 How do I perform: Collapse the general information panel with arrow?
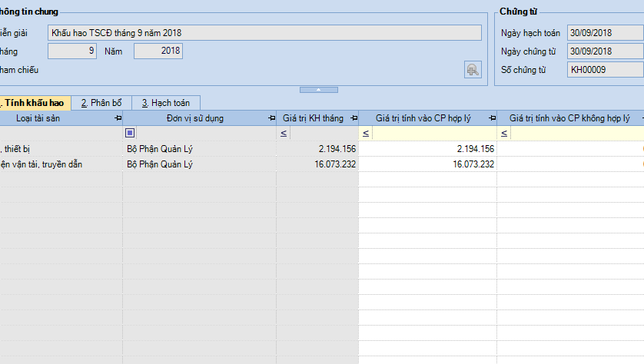[x=318, y=90]
